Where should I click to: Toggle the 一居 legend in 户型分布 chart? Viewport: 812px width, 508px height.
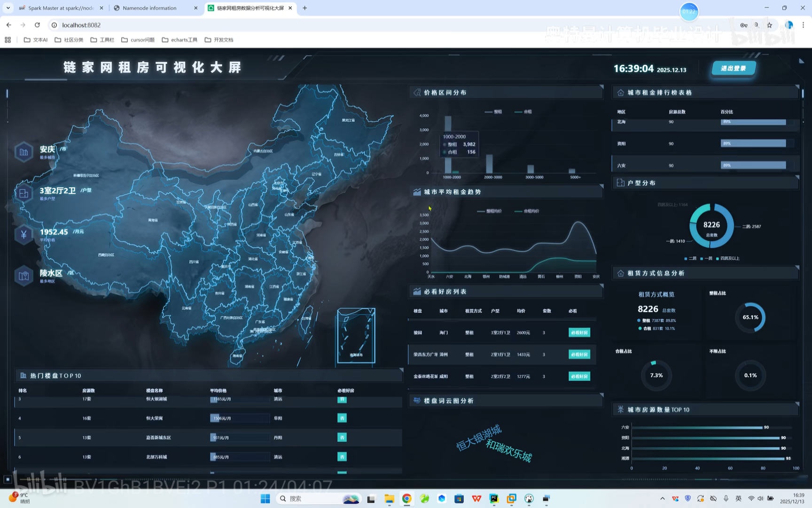pyautogui.click(x=706, y=258)
